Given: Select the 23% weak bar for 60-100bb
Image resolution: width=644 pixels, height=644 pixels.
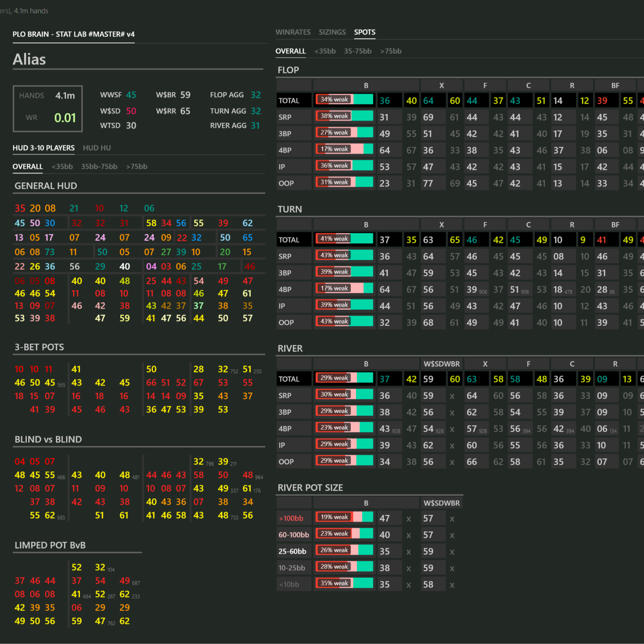Looking at the screenshot, I should pos(344,534).
